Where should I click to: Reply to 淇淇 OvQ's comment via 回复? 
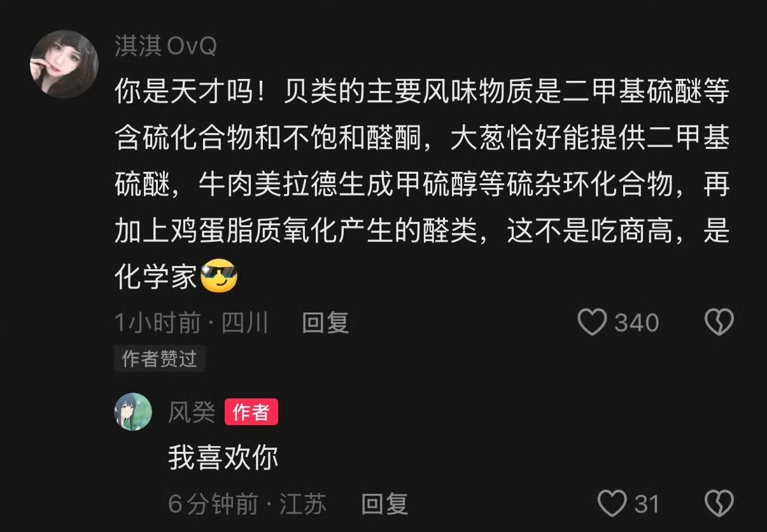coord(325,323)
